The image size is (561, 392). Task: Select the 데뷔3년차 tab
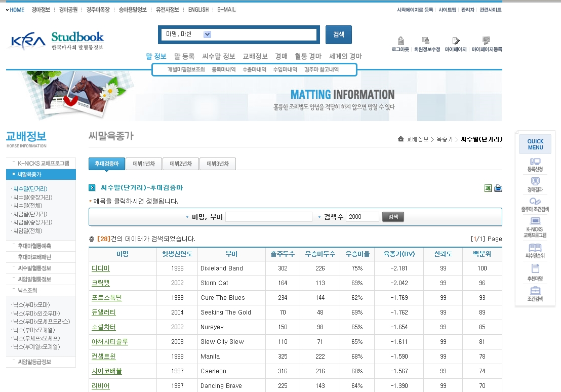click(218, 164)
